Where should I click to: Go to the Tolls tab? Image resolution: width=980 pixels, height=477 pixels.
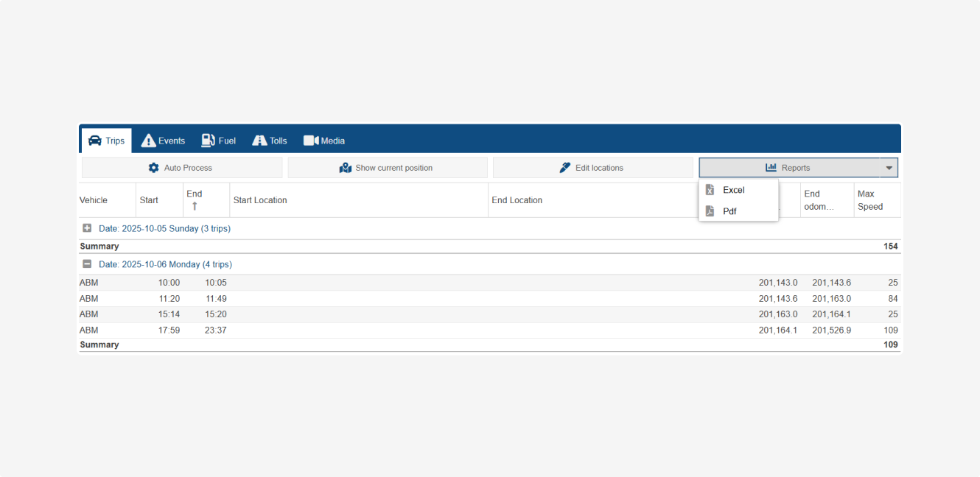[x=270, y=141]
